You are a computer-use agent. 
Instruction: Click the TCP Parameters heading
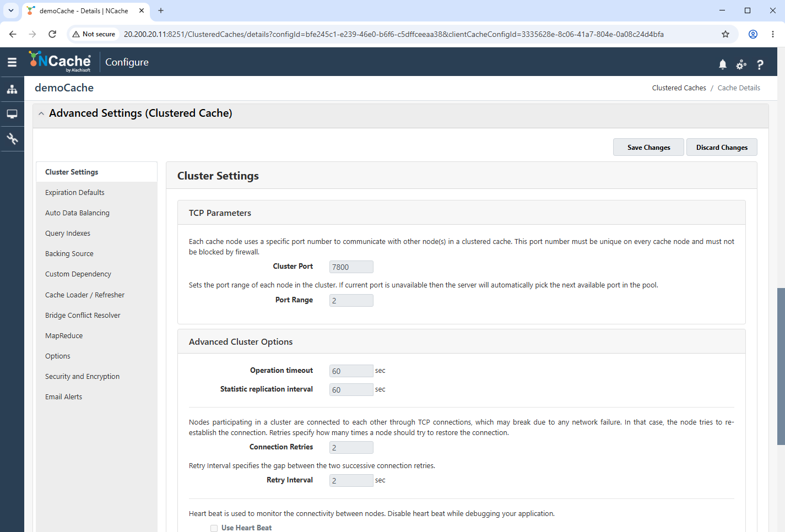(220, 213)
